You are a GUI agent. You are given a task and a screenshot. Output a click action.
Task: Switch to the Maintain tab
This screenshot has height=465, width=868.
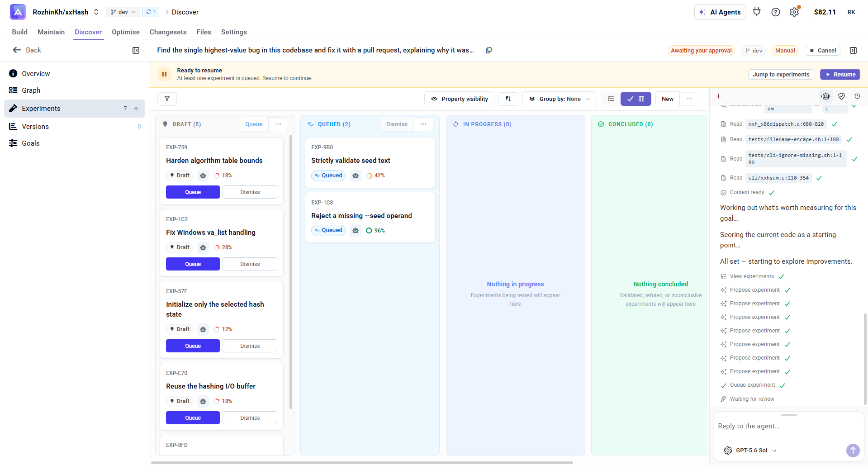[51, 32]
